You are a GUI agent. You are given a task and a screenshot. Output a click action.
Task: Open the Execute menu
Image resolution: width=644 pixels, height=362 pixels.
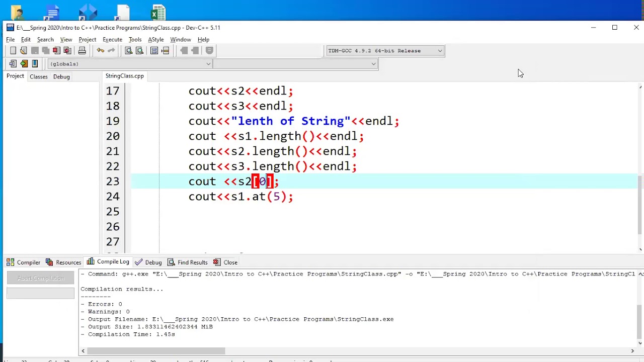point(112,39)
